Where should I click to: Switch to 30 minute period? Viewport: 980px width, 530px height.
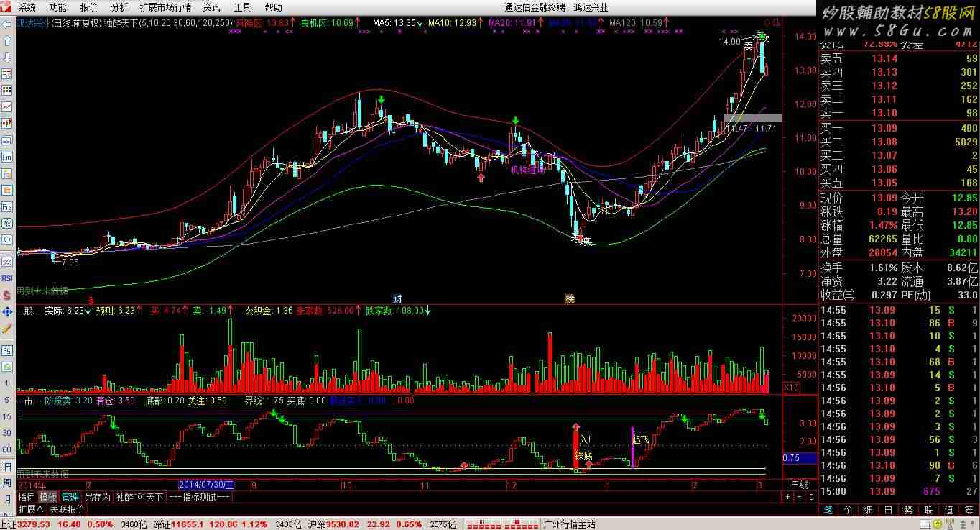click(x=6, y=433)
